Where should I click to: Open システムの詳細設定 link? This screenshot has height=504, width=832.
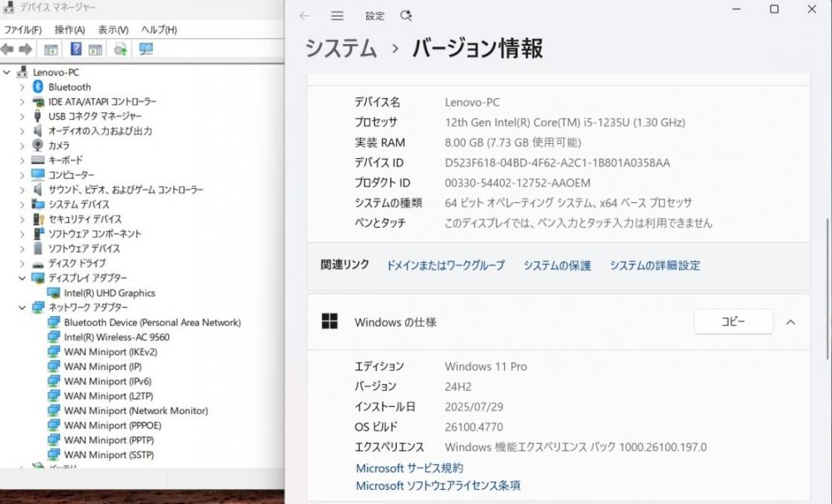(x=655, y=265)
